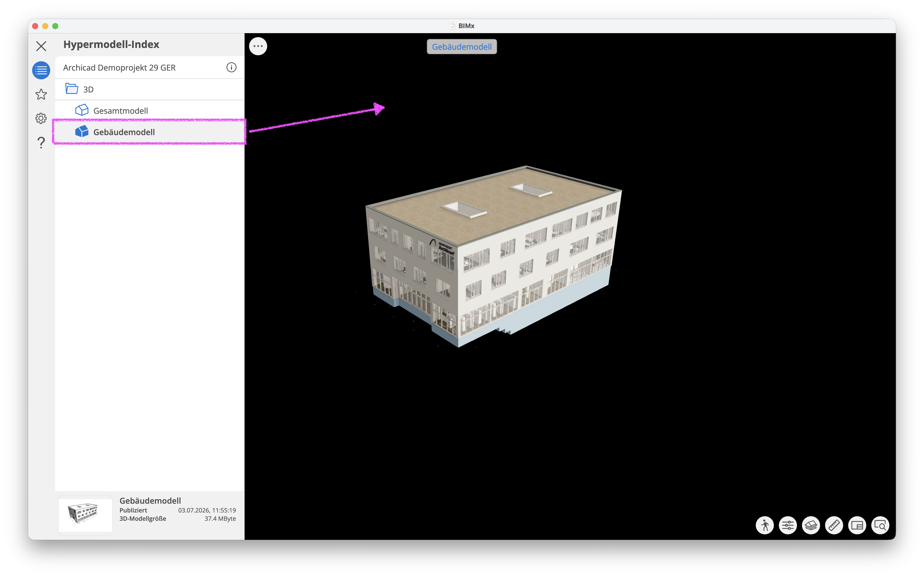Click the Archicad Demoprojekt 29 GER project title
924x577 pixels.
pyautogui.click(x=120, y=68)
